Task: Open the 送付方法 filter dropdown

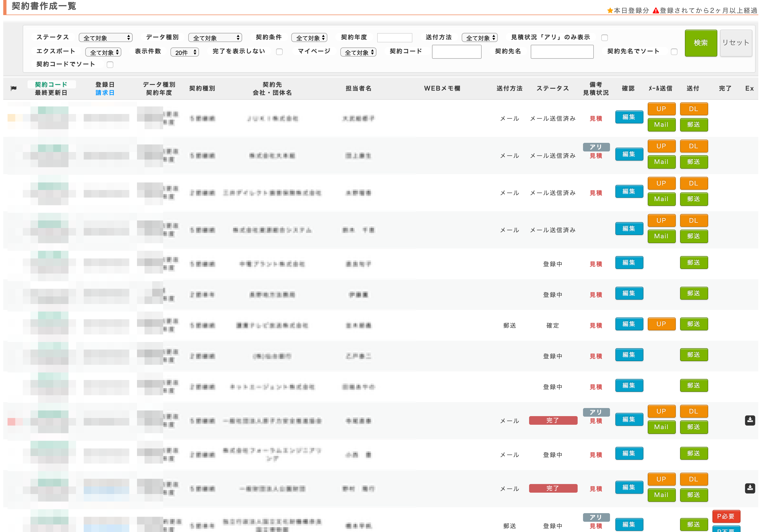Action: click(479, 38)
